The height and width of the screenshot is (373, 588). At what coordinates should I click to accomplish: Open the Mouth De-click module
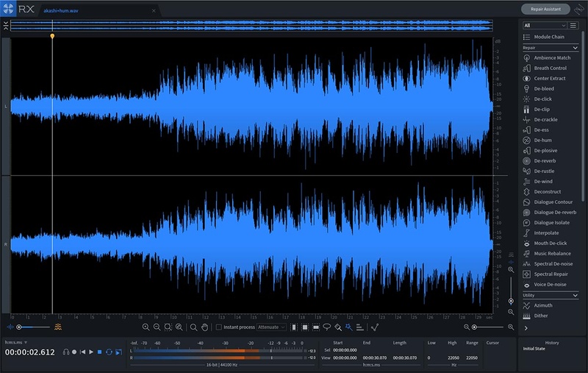[x=551, y=243]
